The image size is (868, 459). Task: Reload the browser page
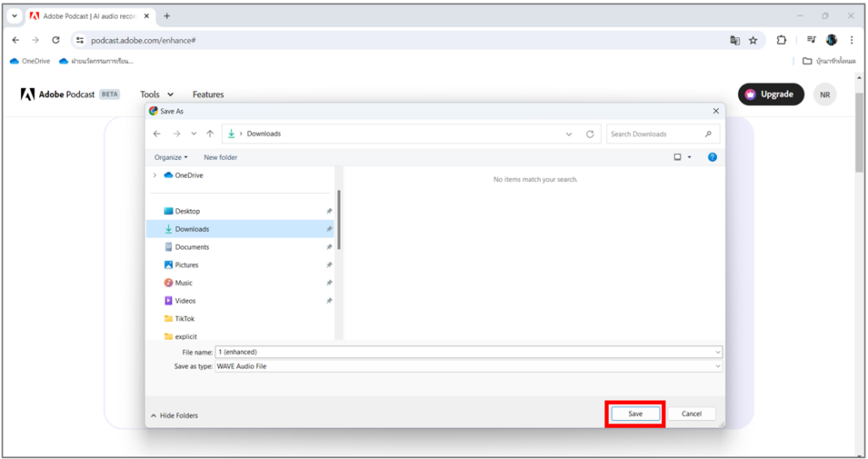coord(56,40)
